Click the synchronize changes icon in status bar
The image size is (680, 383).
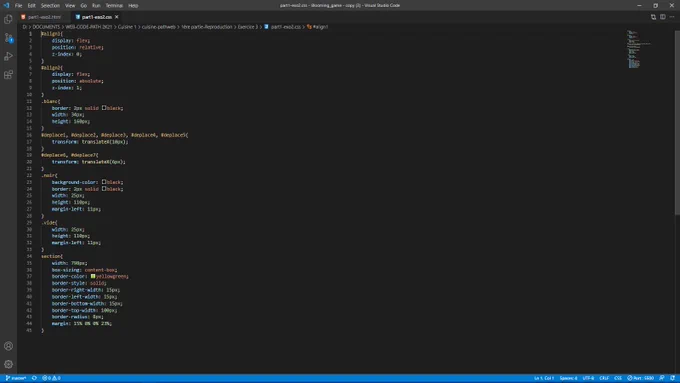coord(34,378)
